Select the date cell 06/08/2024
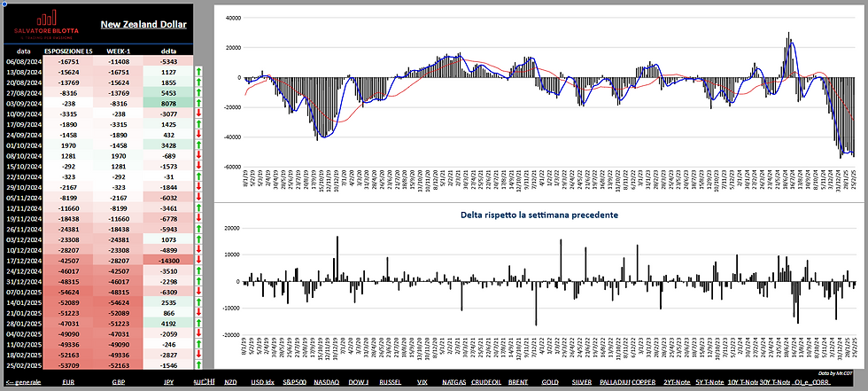Viewport: 868px width, 391px height. (x=24, y=61)
